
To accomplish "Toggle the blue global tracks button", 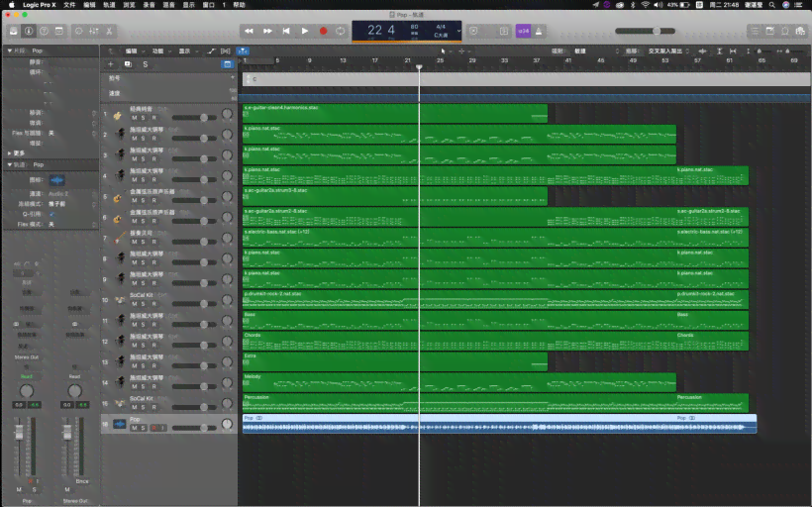I will coord(228,64).
